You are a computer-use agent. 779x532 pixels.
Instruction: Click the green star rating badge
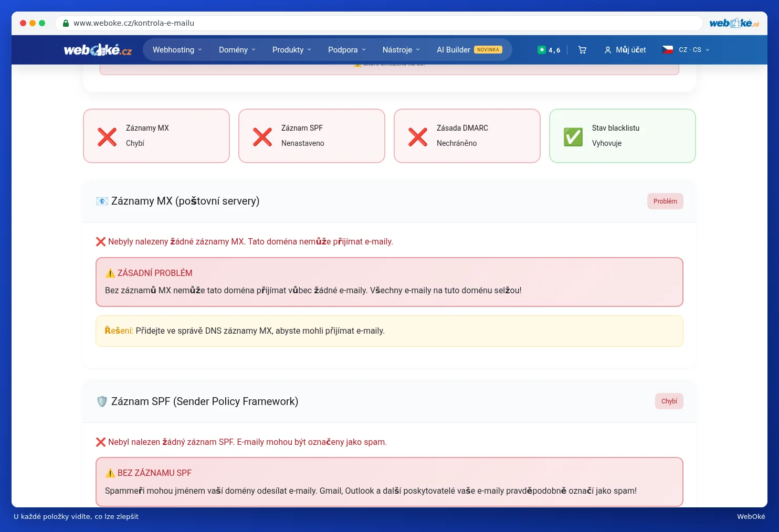pos(542,50)
